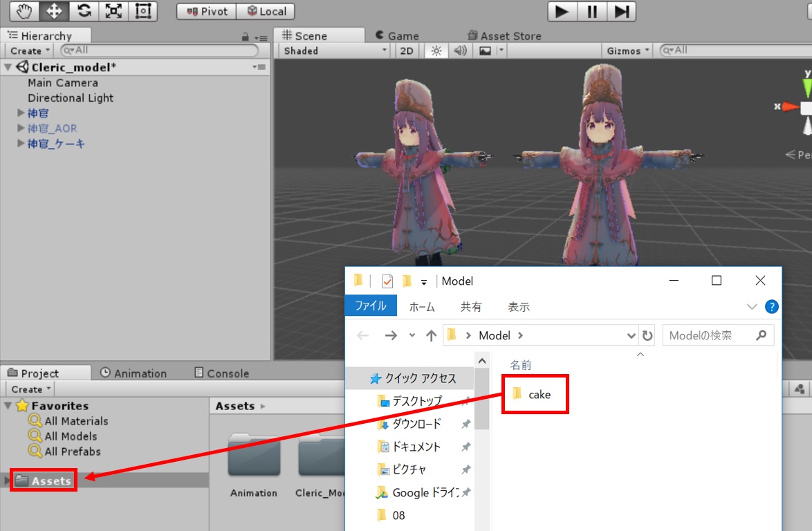Toggle Pivot handle position button
Screen dimensions: 812x531
pos(207,12)
